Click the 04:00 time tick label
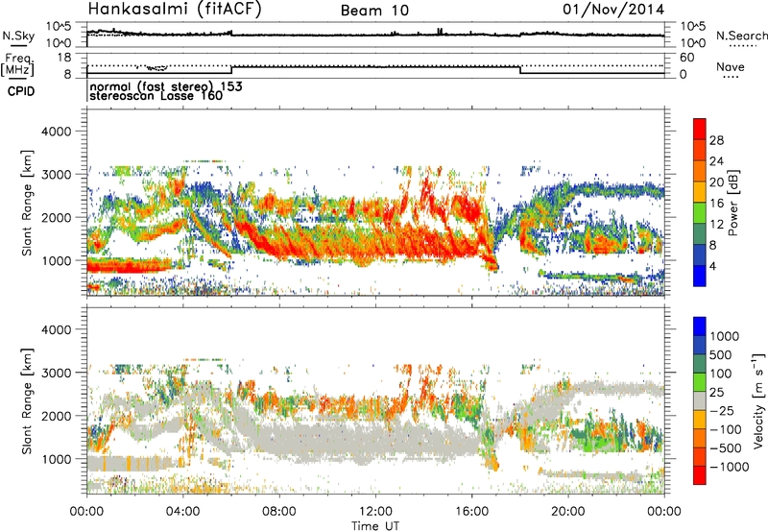The image size is (768, 532). [182, 512]
